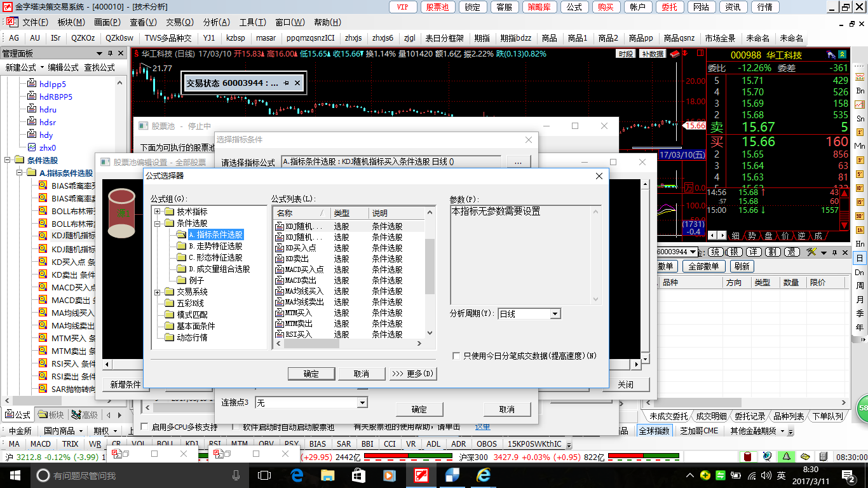Switch to 高级 panel tab
The image size is (868, 488).
coord(85,415)
